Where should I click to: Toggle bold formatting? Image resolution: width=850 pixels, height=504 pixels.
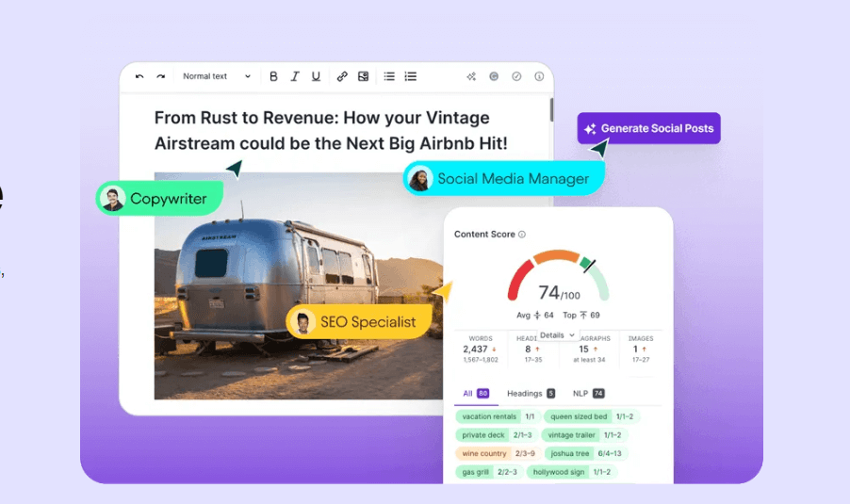273,76
